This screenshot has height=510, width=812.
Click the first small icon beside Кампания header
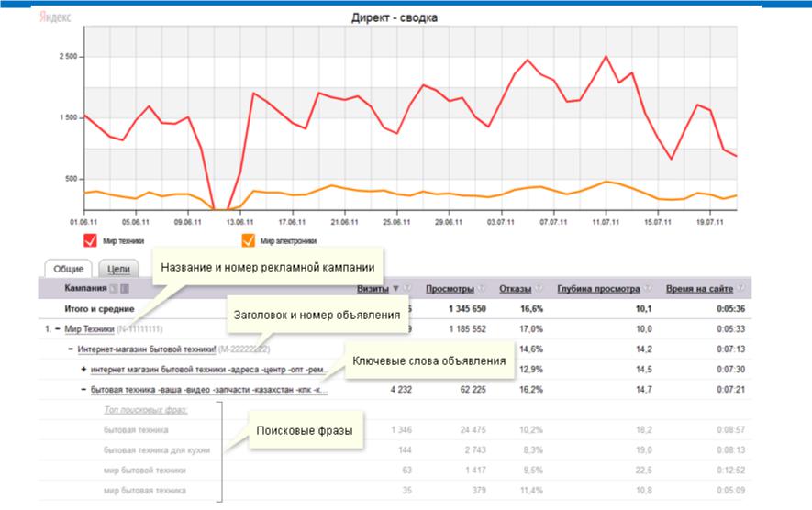click(x=114, y=288)
